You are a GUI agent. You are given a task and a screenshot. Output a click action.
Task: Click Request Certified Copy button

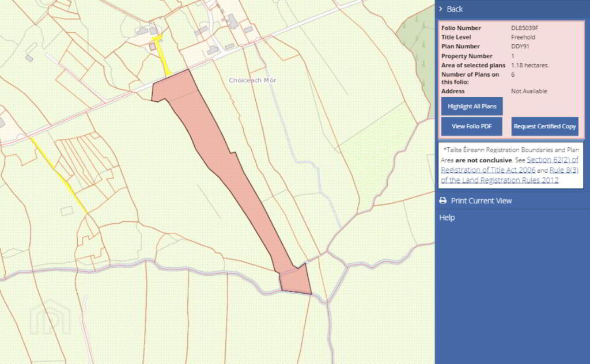(544, 126)
